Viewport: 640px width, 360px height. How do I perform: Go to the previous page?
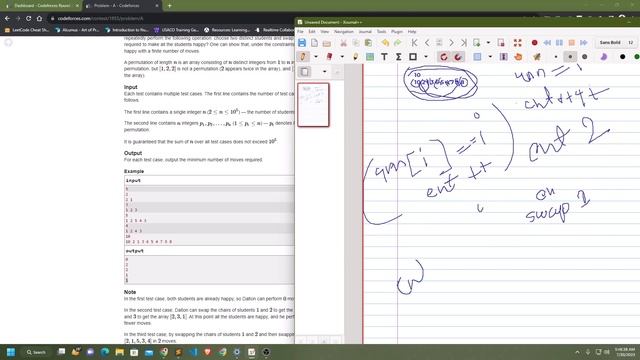(427, 42)
